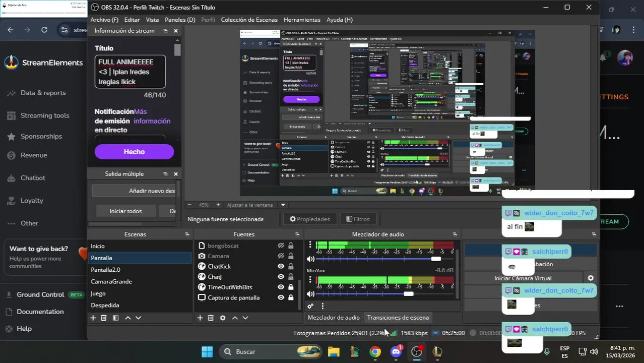Click Iniciar Cámara Virtual button

click(x=523, y=278)
